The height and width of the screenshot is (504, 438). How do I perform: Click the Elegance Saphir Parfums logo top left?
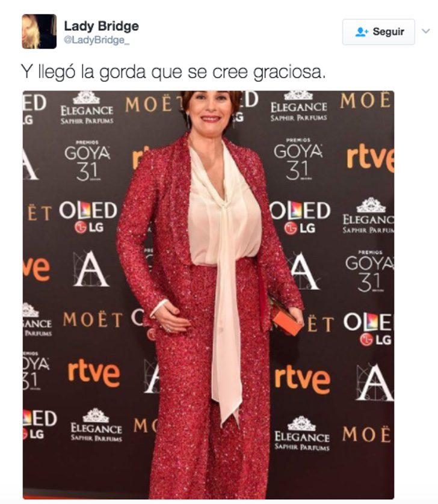pos(87,108)
